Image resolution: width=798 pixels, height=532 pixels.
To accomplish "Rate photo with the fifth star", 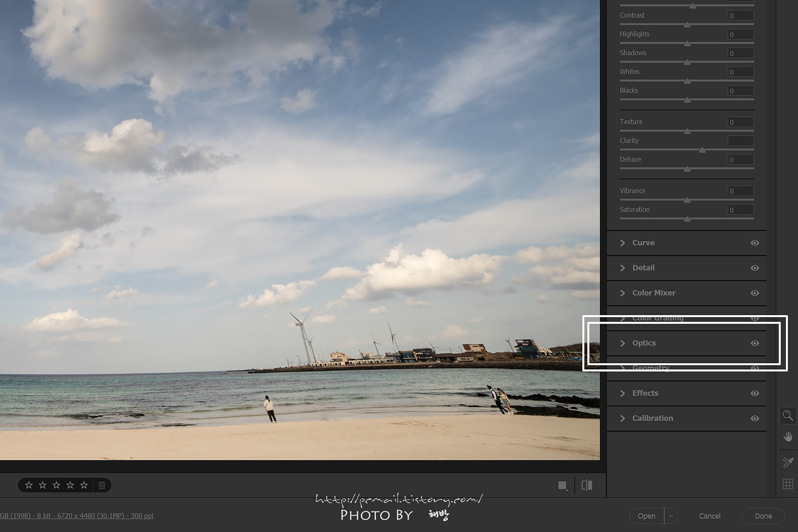I will tap(84, 485).
